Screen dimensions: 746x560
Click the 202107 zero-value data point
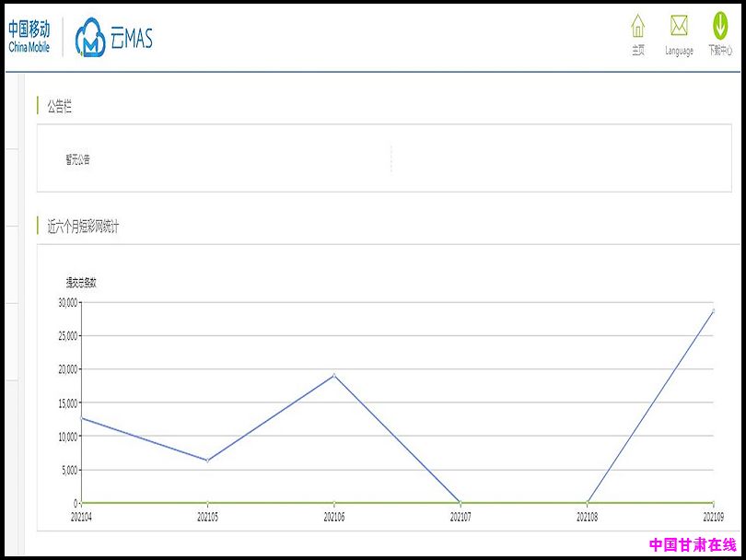[460, 503]
